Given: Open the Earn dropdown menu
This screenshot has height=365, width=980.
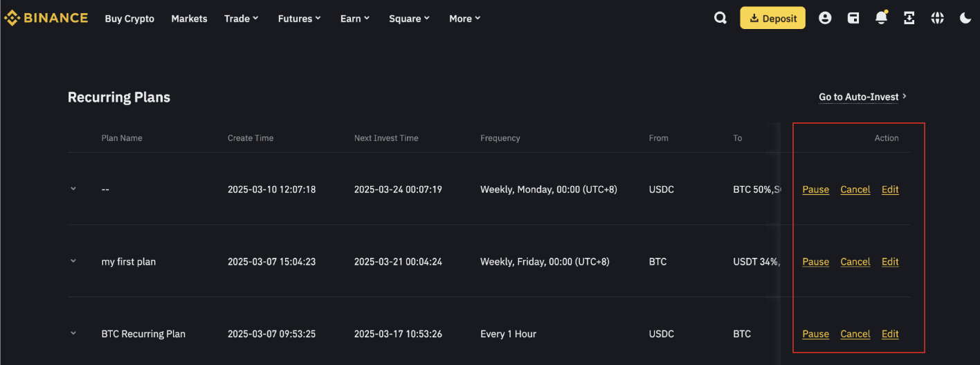Looking at the screenshot, I should 355,19.
